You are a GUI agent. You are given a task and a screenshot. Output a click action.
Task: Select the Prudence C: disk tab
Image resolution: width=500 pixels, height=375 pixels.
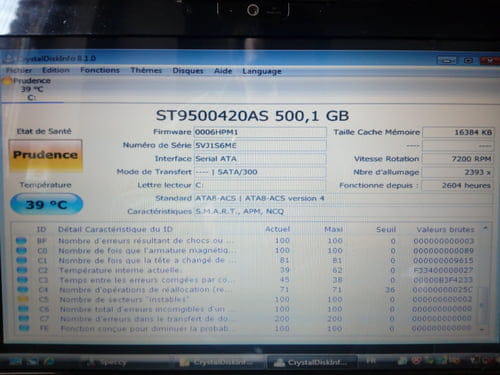click(x=32, y=89)
